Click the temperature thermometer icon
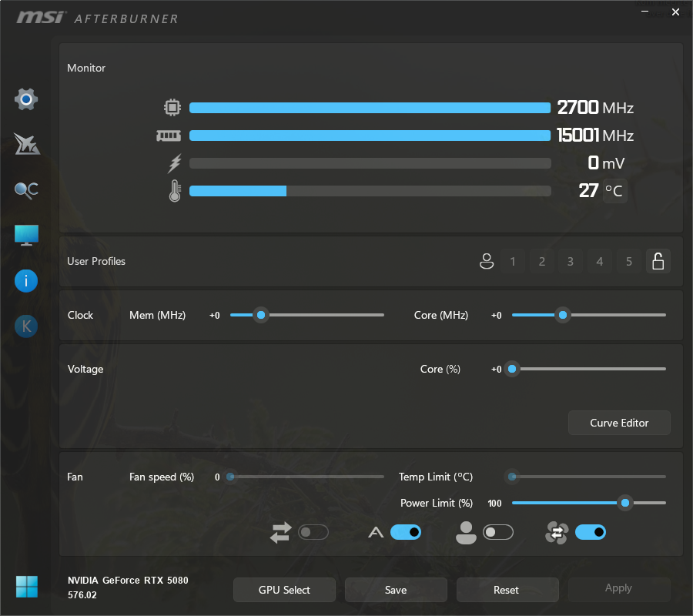 click(175, 191)
